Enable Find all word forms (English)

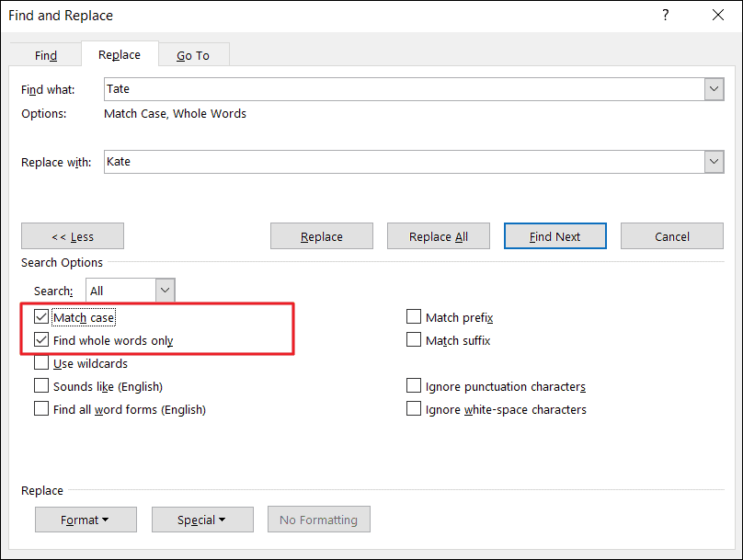click(41, 409)
